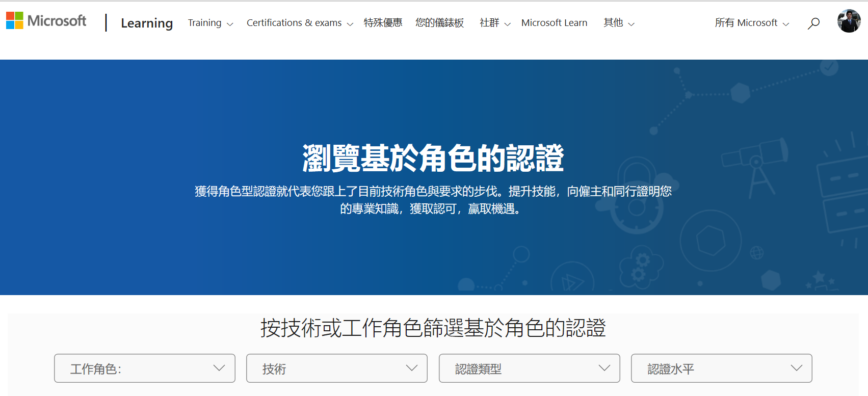Image resolution: width=868 pixels, height=396 pixels.
Task: Open the 認證水平 filter dropdown
Action: [x=722, y=368]
